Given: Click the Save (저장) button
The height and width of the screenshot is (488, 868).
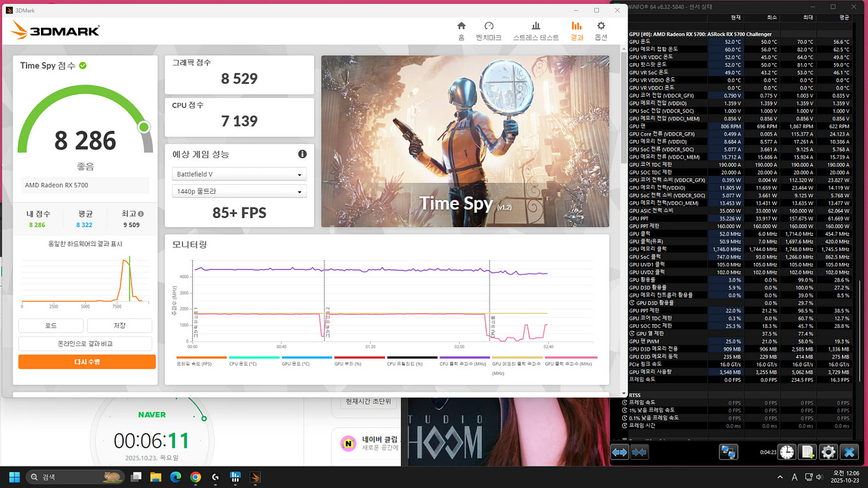Looking at the screenshot, I should [x=119, y=325].
